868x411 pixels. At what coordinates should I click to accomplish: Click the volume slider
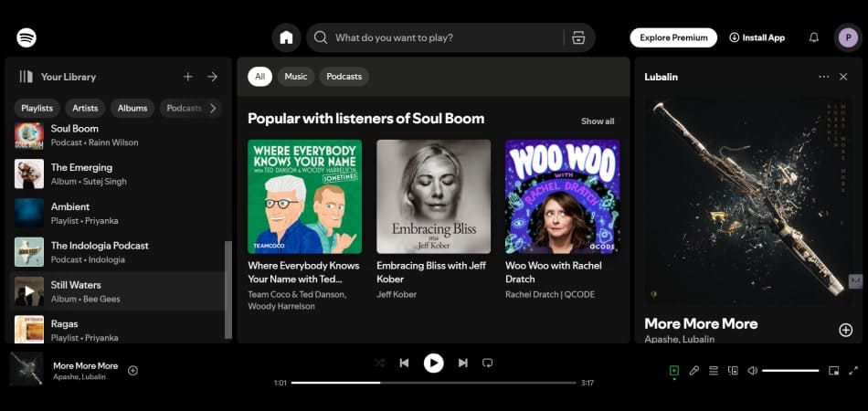pos(790,371)
